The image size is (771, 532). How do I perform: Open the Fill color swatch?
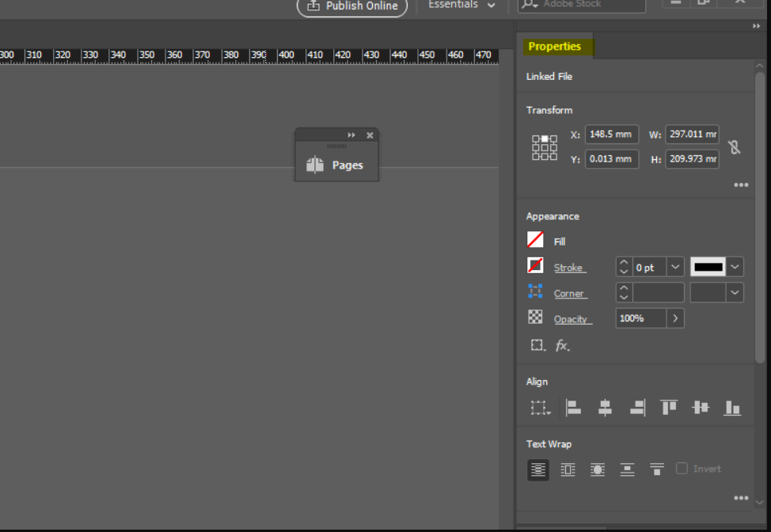(x=535, y=240)
